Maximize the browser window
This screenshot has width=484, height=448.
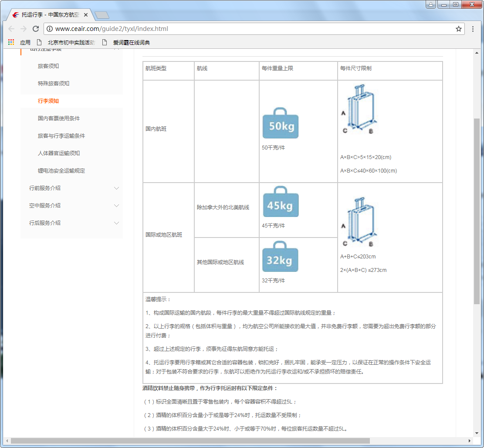click(456, 4)
